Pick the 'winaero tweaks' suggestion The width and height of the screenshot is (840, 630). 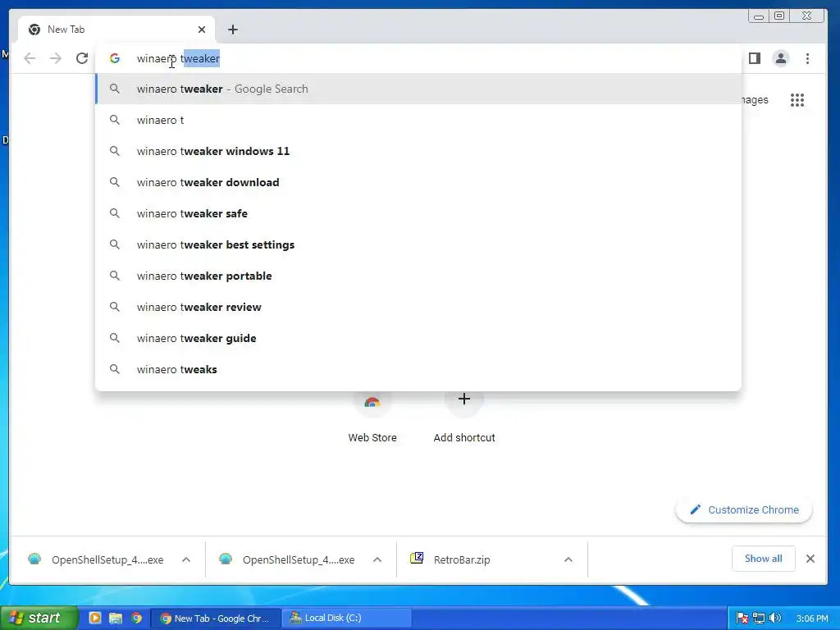(x=418, y=369)
